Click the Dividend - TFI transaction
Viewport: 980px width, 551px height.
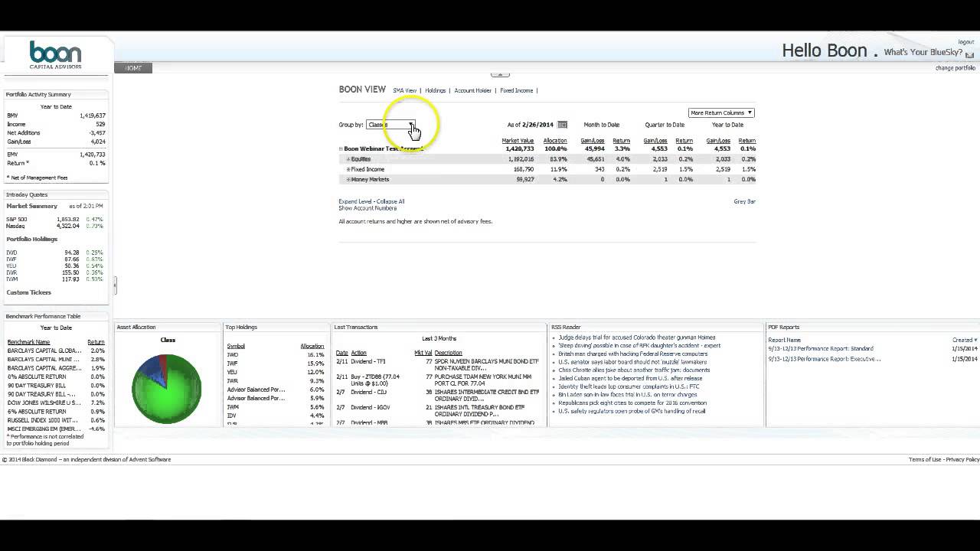click(x=368, y=361)
